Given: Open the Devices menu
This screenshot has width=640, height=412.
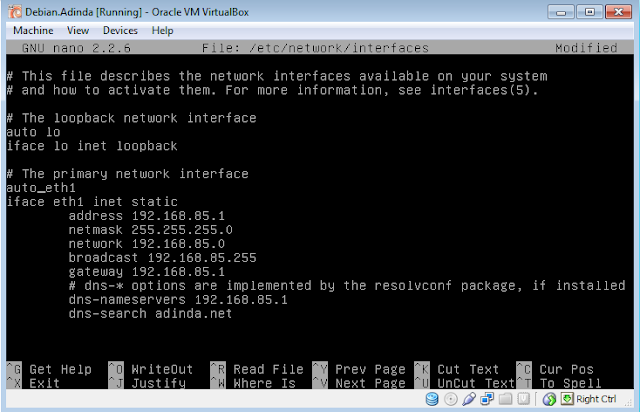Looking at the screenshot, I should click(x=120, y=31).
